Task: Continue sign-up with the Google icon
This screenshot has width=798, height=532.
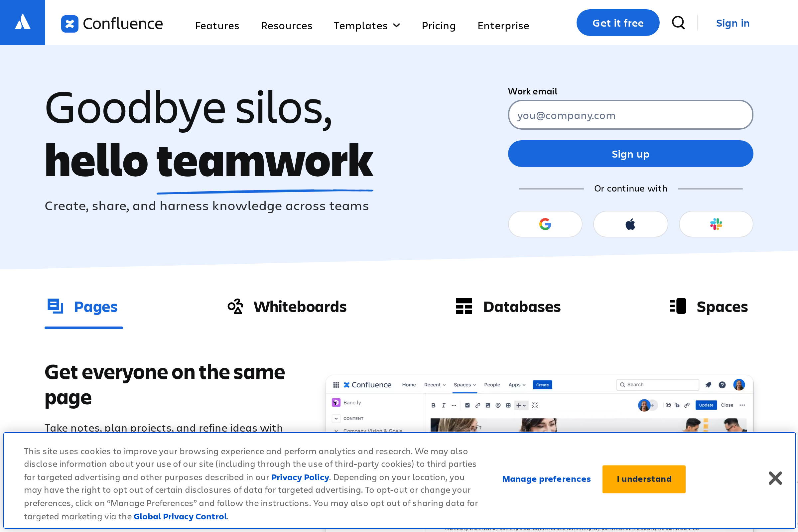Action: pos(545,224)
